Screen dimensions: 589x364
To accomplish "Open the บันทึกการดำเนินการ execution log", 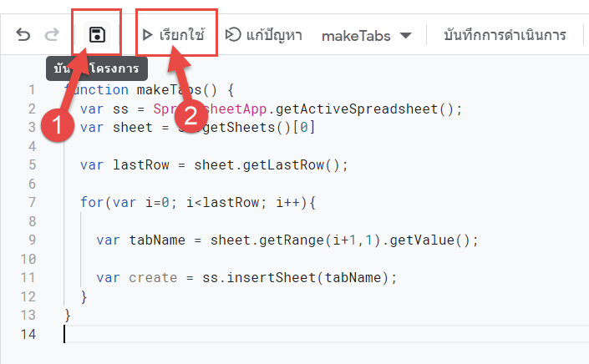I will pos(505,35).
